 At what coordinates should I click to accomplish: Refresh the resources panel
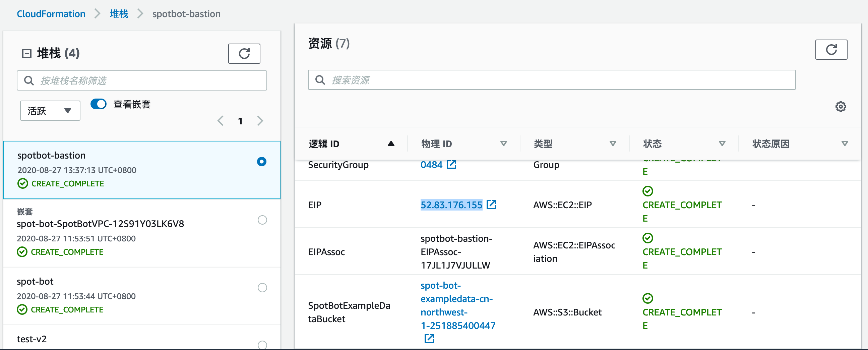(x=831, y=50)
